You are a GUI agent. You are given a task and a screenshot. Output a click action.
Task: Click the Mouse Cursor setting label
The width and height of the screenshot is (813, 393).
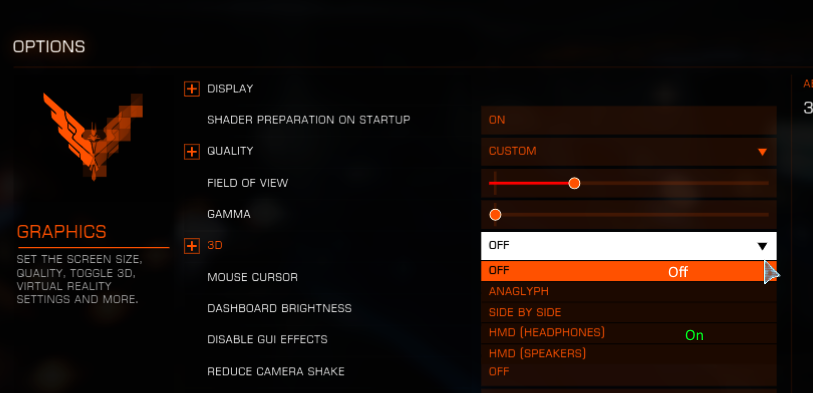[x=253, y=277]
